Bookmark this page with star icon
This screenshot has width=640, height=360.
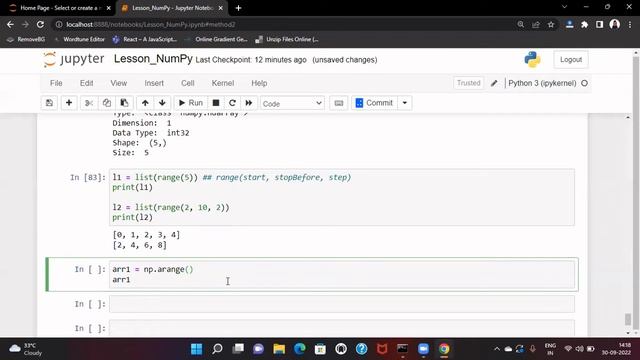551,24
